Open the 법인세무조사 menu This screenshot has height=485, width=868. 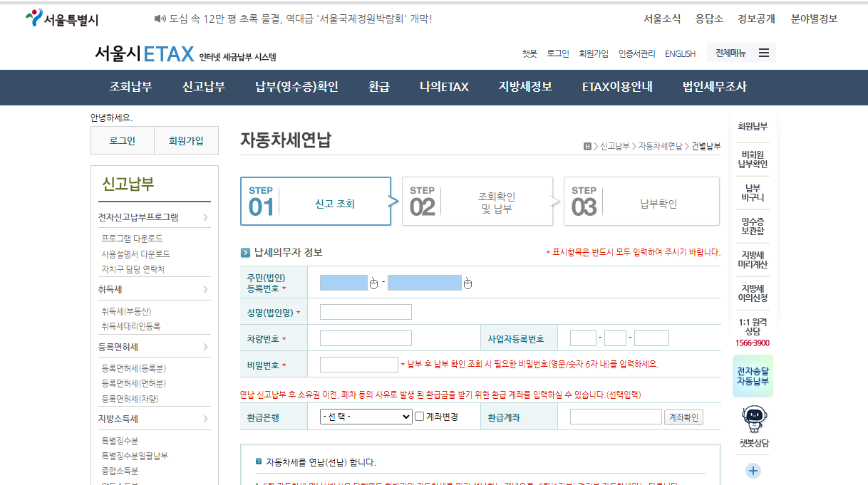click(715, 87)
